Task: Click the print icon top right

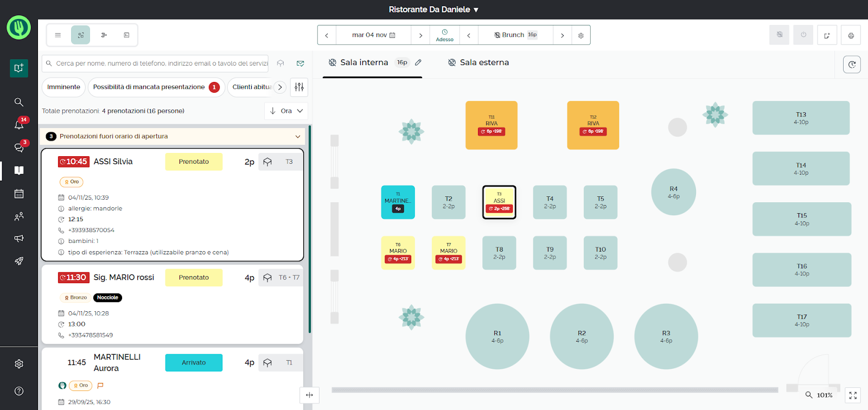Action: pos(851,35)
